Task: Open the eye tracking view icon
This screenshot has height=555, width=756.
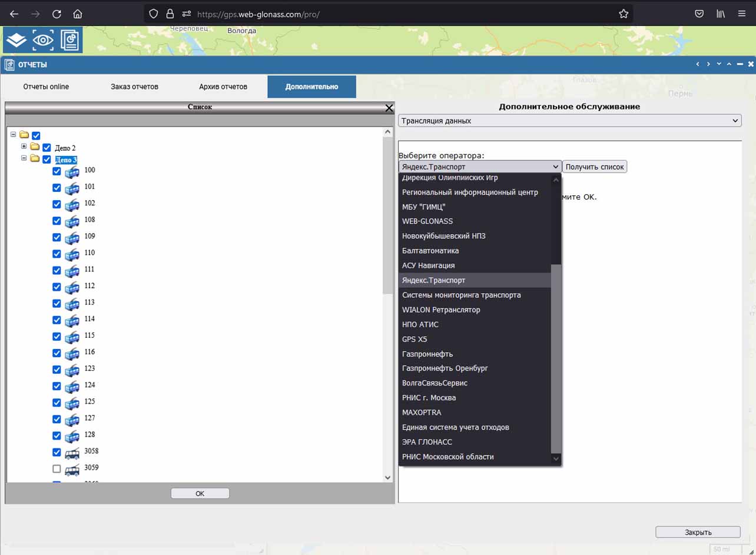Action: 43,40
